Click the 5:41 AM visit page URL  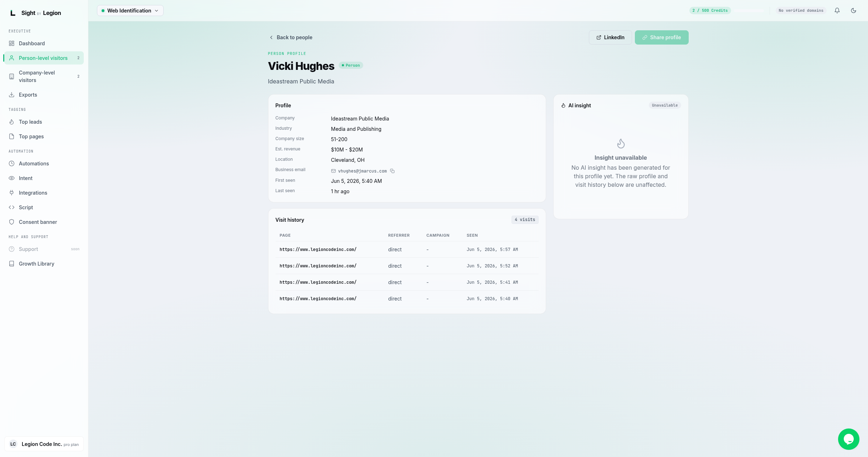point(318,282)
